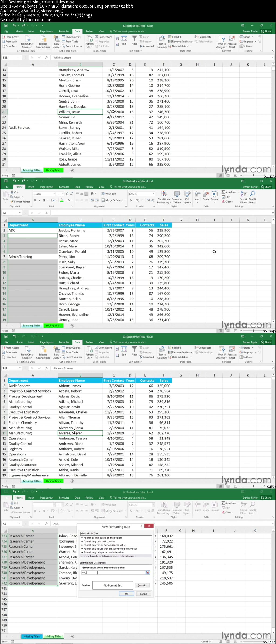Click the Sort button in the B21 frame
This screenshot has width=276, height=644.
click(124, 40)
